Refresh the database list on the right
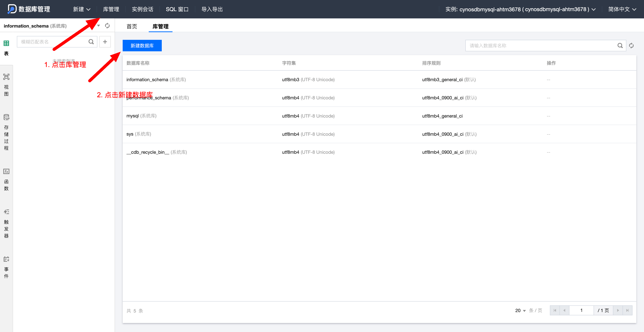 click(x=631, y=46)
